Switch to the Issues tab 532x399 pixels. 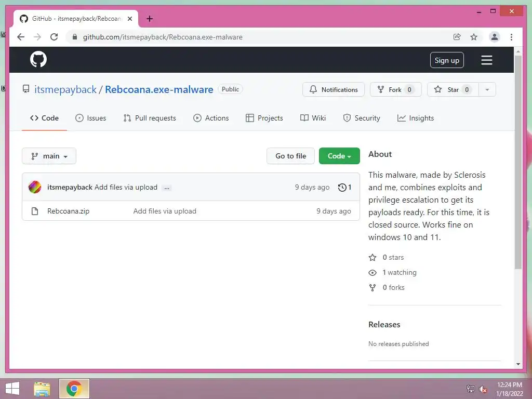pos(90,118)
